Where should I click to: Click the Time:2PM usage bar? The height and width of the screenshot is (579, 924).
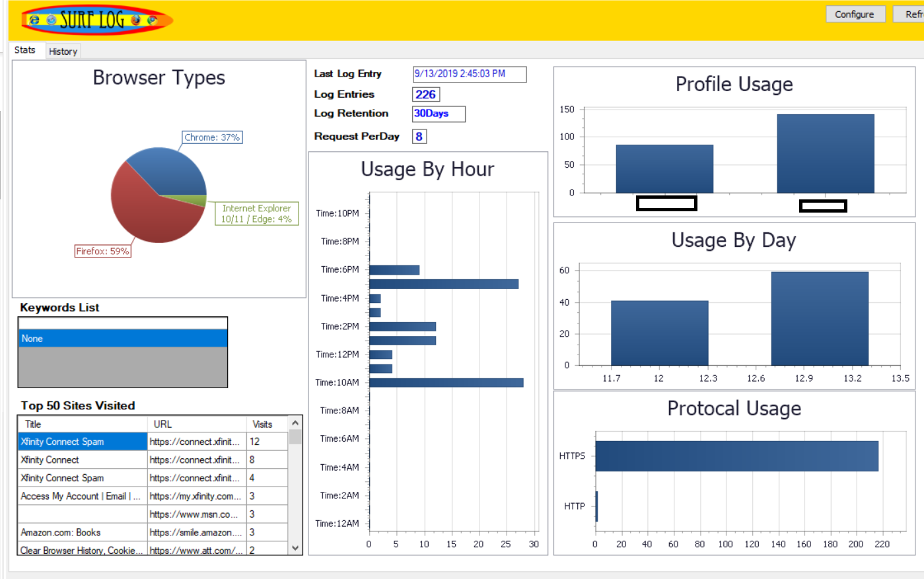(402, 326)
